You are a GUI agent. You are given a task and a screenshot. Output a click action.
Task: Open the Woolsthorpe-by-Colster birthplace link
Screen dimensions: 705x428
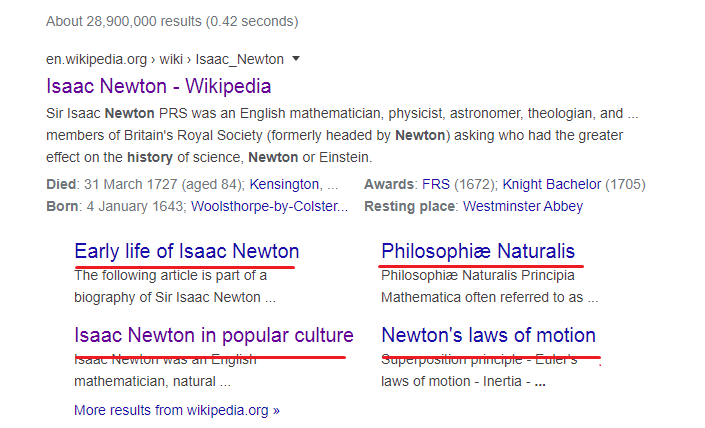tap(269, 206)
